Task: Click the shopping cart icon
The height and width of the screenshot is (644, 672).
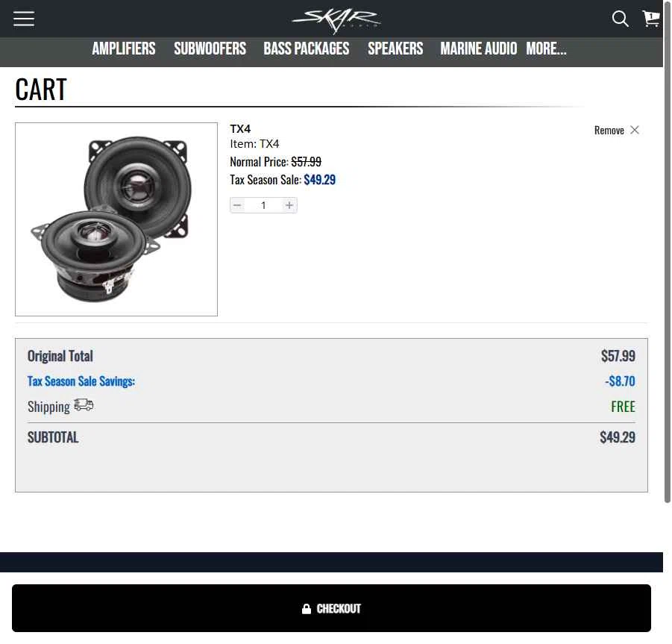Action: [651, 19]
